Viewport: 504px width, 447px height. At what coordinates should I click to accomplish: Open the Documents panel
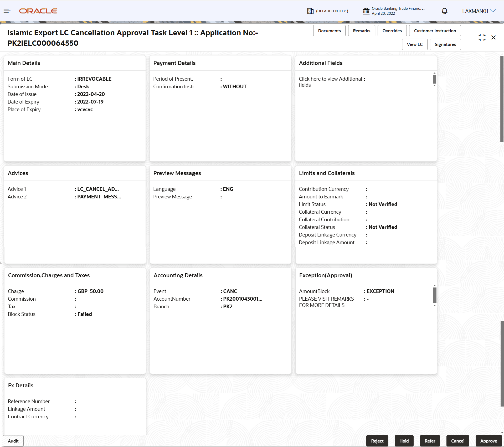329,30
